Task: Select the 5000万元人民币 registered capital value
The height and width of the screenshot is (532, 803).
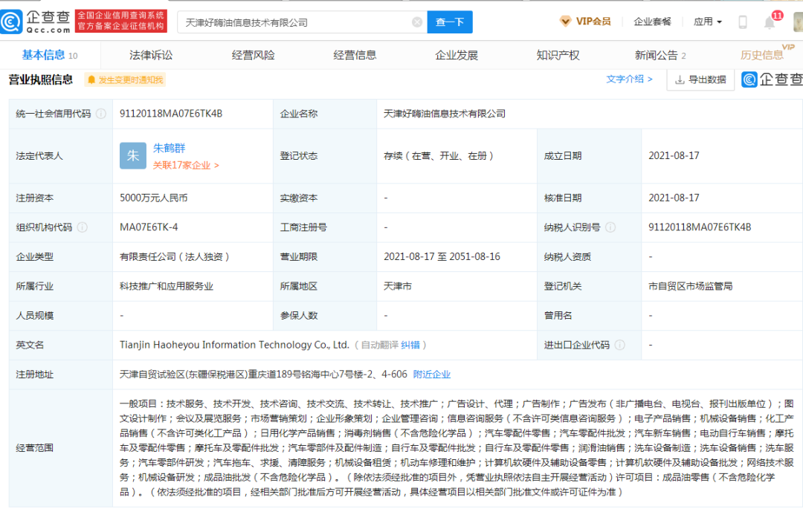Action: click(x=154, y=198)
